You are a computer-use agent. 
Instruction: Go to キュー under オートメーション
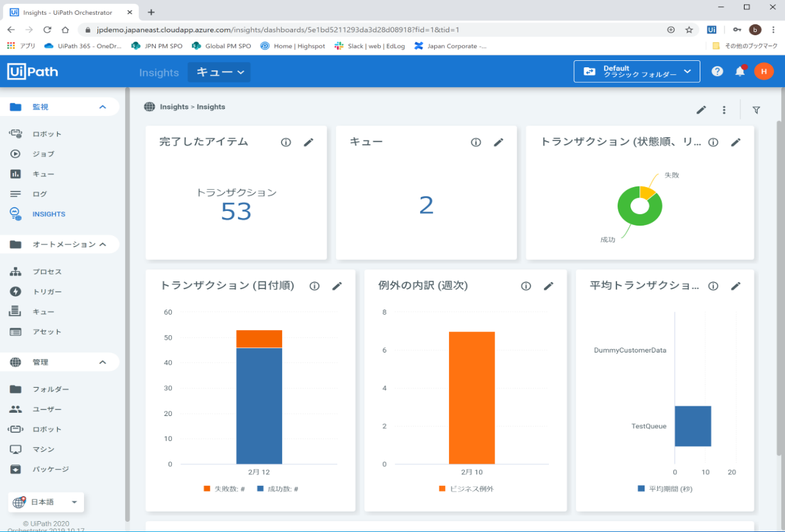(x=44, y=312)
